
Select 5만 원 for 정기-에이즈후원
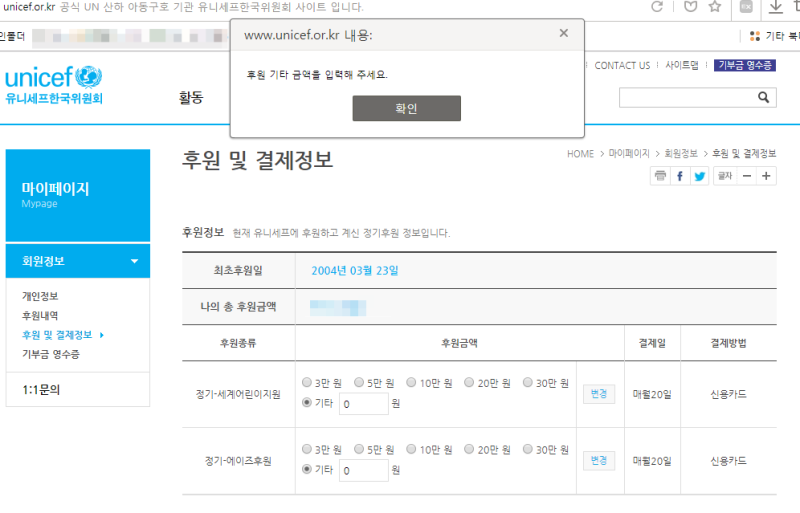359,449
